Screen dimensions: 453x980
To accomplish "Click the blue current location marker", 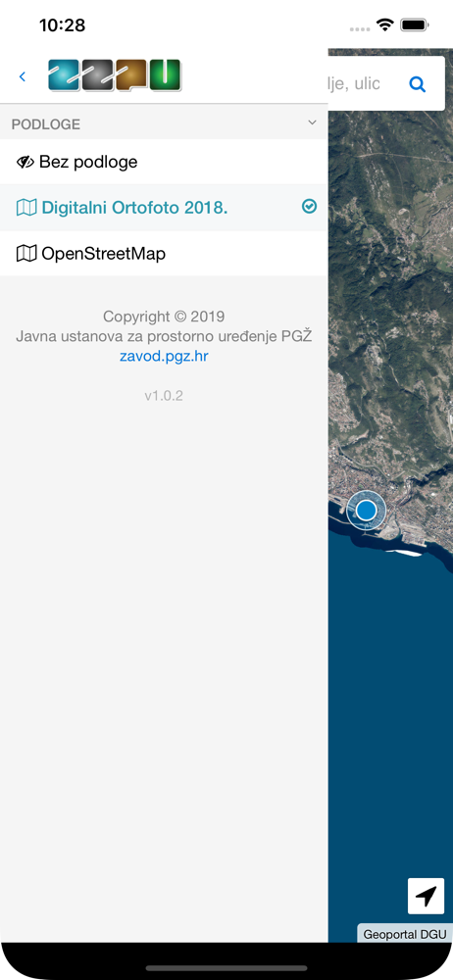I will [x=366, y=510].
